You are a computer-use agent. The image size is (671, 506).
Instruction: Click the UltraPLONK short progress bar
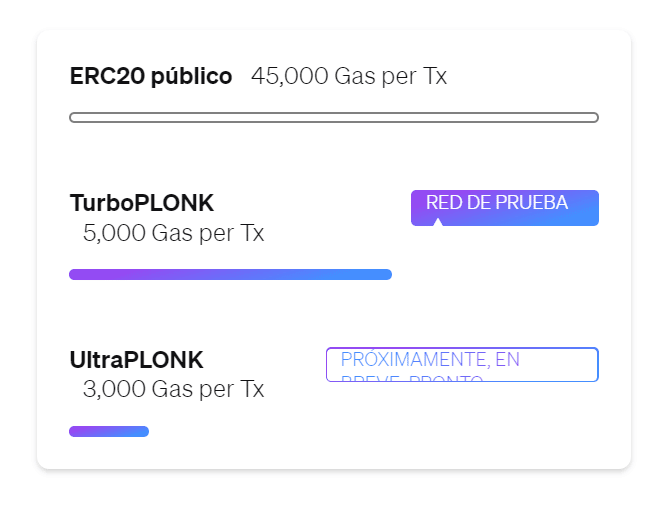pyautogui.click(x=109, y=432)
